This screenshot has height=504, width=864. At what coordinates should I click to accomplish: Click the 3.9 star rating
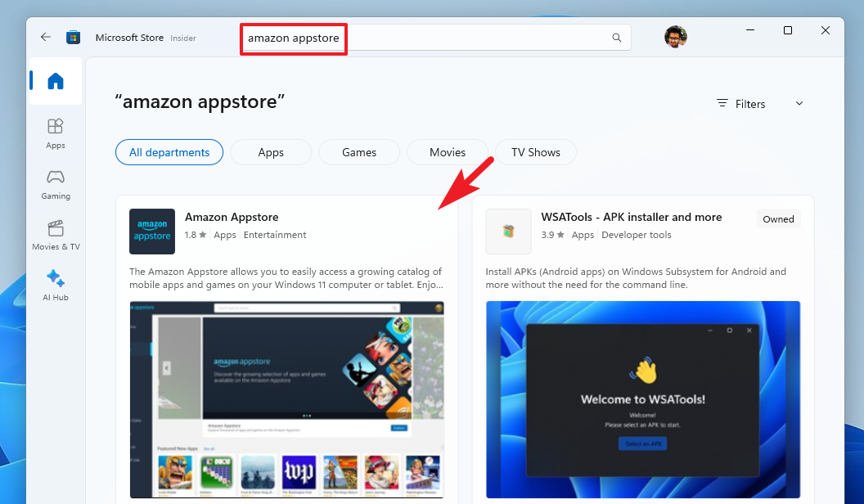click(x=552, y=235)
